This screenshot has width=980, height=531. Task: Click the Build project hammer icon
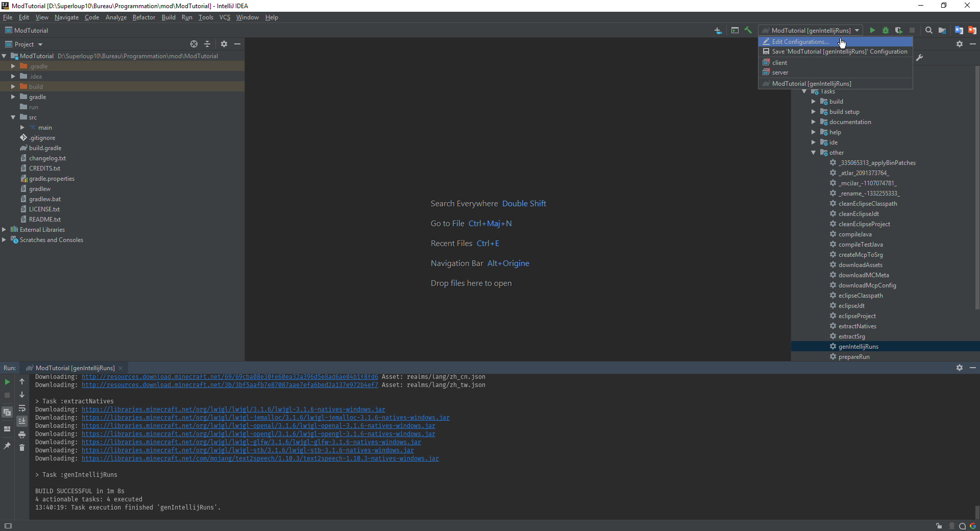[748, 31]
